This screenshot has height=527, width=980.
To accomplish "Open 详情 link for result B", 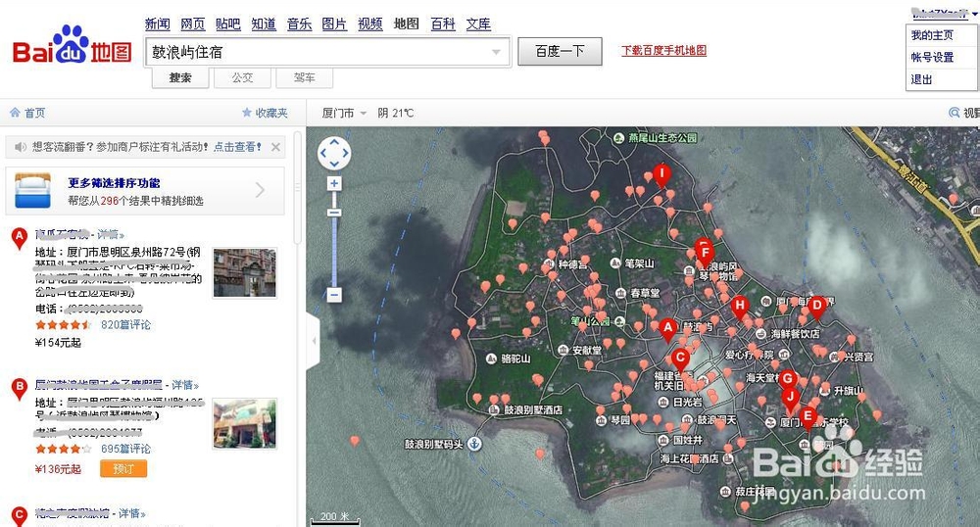I will pyautogui.click(x=185, y=385).
